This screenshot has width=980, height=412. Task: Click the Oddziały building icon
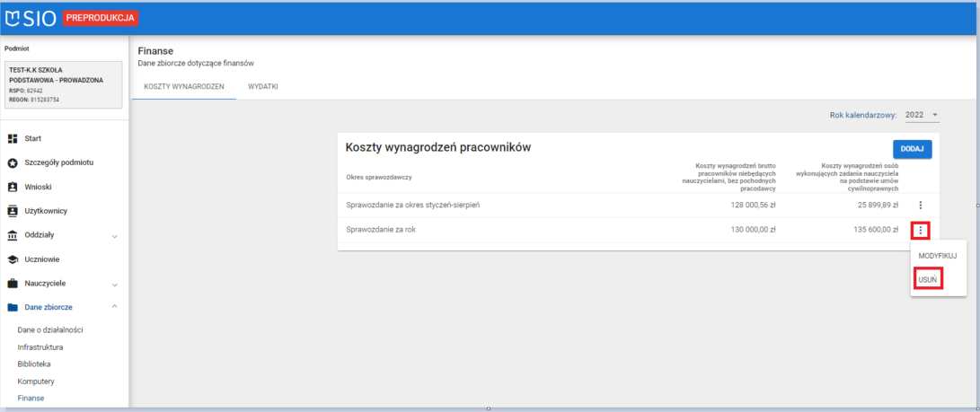point(13,235)
